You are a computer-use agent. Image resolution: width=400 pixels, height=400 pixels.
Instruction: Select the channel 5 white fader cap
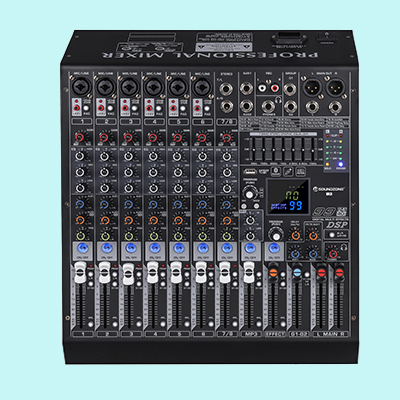(x=176, y=272)
